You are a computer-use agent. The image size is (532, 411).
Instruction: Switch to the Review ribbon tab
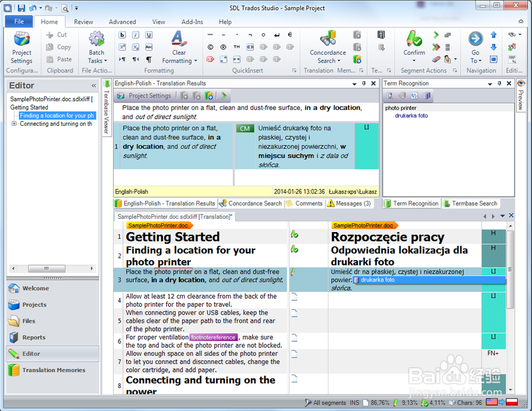point(83,22)
